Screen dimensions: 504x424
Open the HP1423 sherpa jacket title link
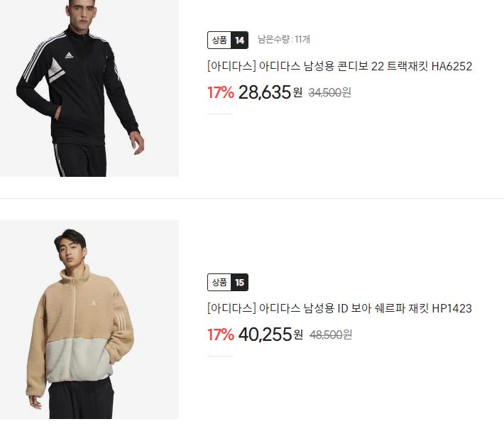340,308
